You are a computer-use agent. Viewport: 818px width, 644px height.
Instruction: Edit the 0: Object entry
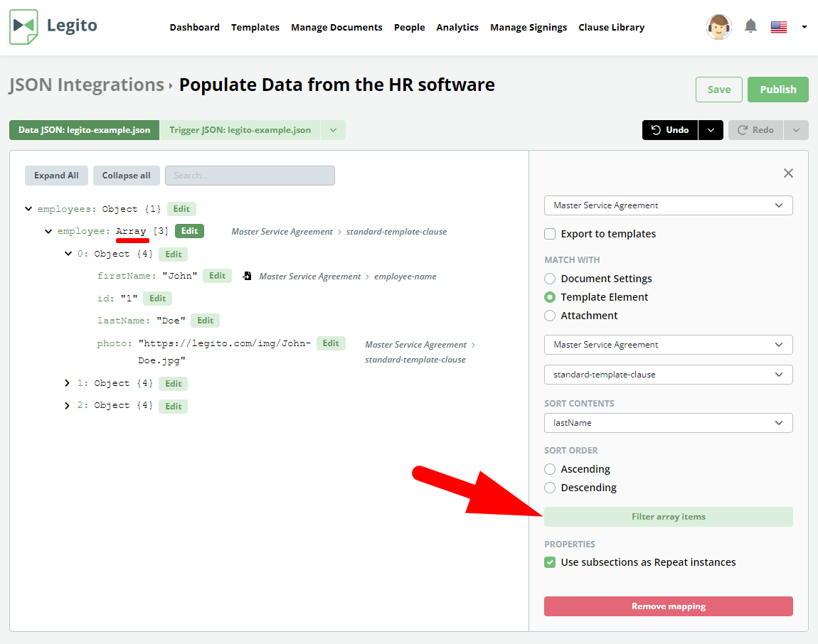point(173,254)
